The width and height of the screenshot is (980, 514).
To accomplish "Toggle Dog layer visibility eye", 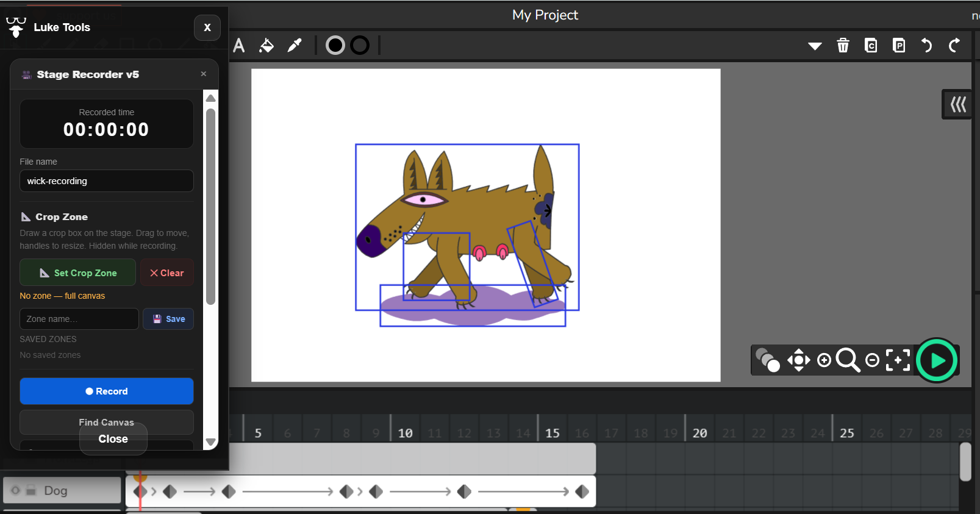I will click(x=16, y=490).
